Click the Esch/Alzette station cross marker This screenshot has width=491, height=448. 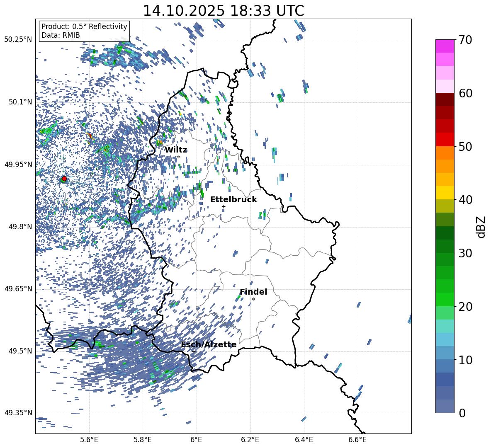pos(194,351)
